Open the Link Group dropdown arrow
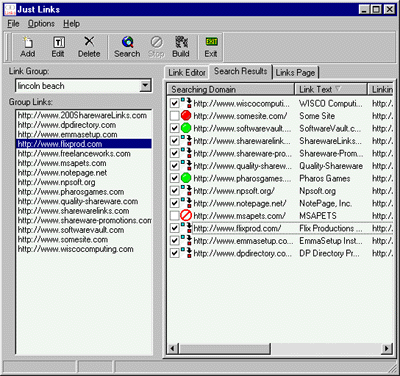The width and height of the screenshot is (400, 376). (x=145, y=86)
